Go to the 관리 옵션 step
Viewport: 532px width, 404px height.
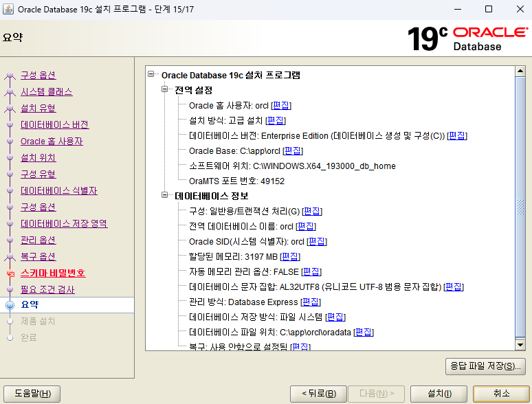tap(38, 240)
